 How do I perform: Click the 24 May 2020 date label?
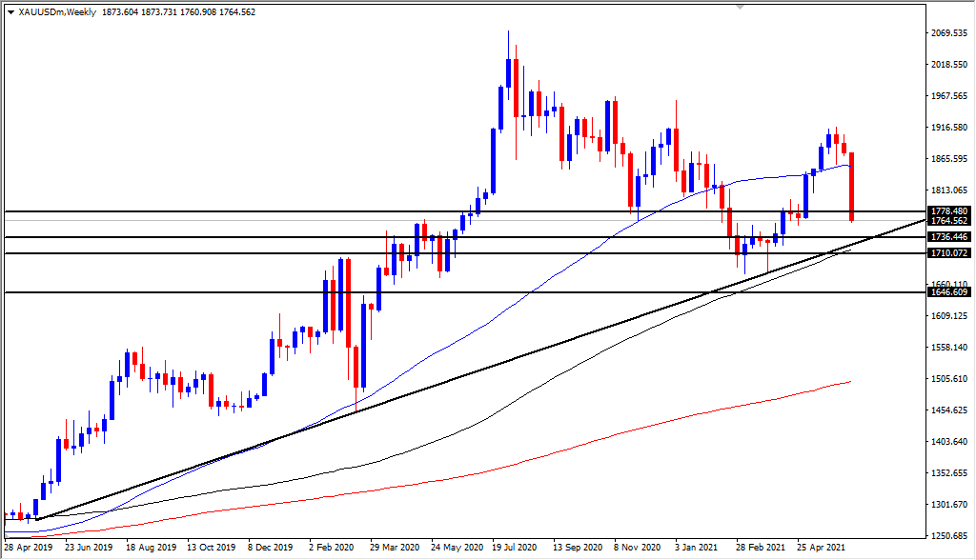[x=457, y=548]
